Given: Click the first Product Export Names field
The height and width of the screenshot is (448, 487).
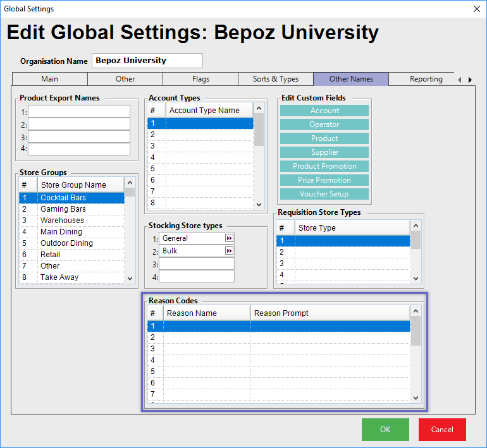Looking at the screenshot, I should (78, 111).
